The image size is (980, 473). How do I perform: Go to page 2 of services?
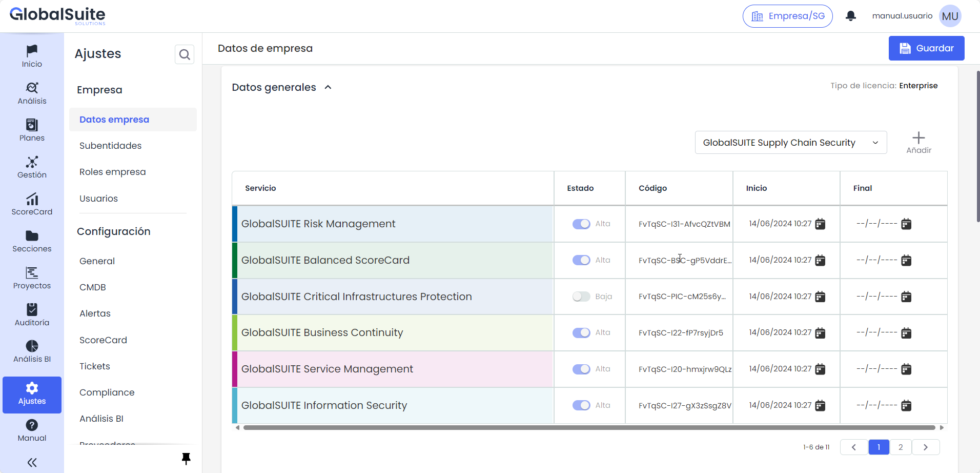[901, 447]
